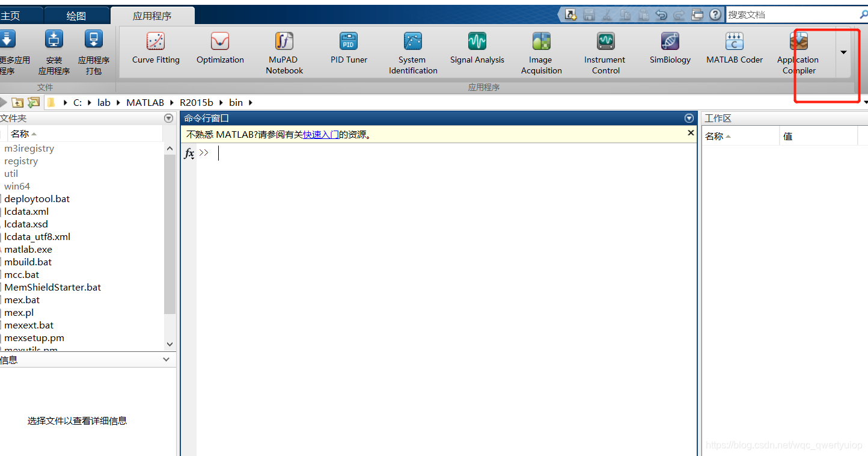Viewport: 868px width, 456px height.
Task: Launch Instrument Control app
Action: [x=605, y=53]
